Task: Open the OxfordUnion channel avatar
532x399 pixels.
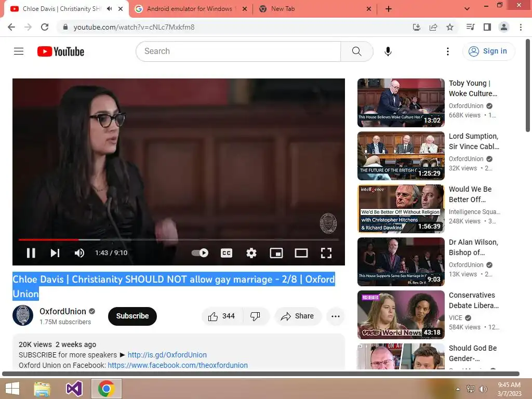Action: pos(23,315)
